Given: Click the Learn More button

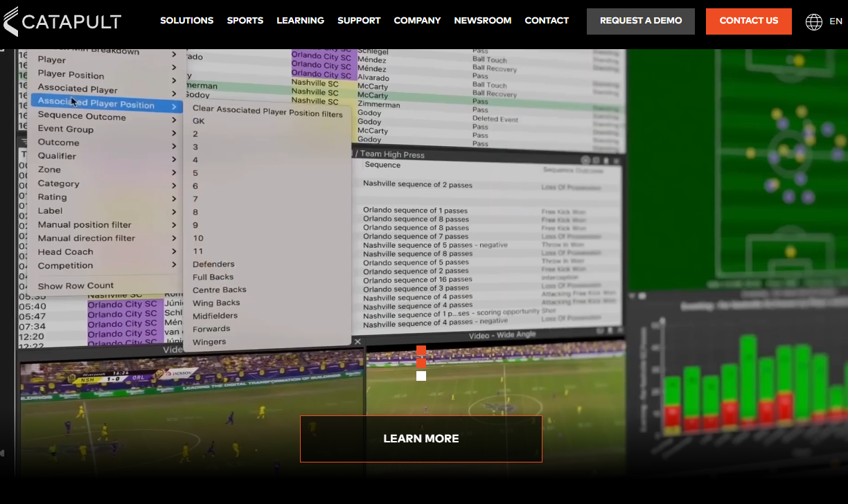Looking at the screenshot, I should coord(421,439).
